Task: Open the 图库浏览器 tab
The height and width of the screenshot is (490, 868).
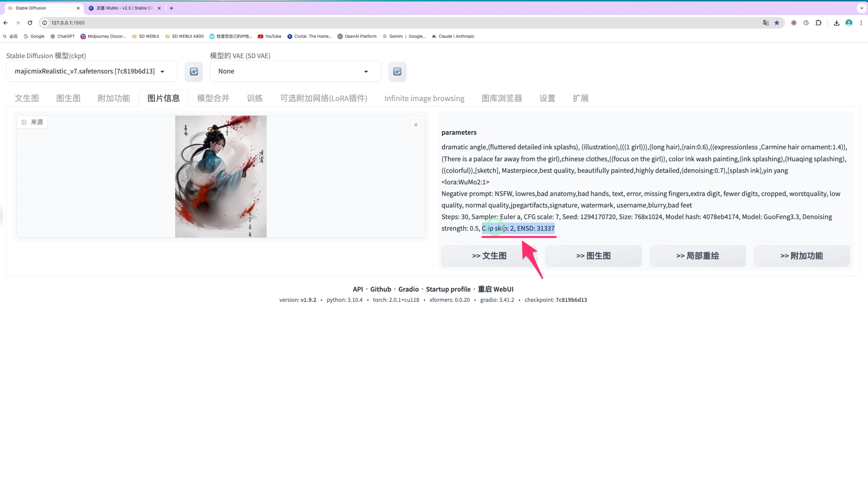Action: pos(502,98)
